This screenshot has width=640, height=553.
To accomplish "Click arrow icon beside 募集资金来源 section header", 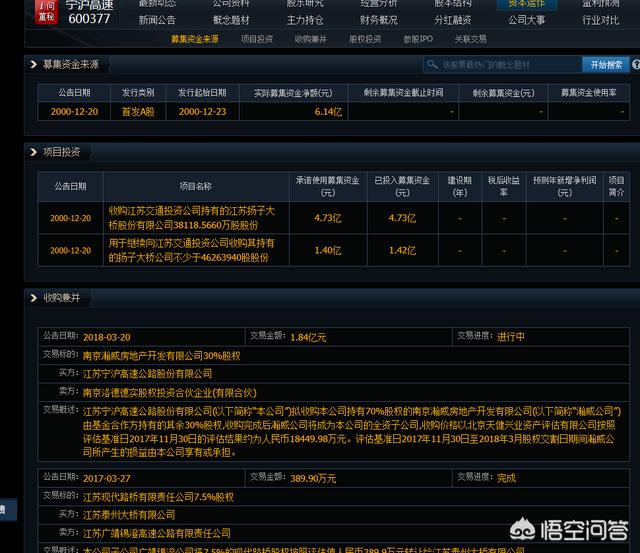I will pos(33,64).
